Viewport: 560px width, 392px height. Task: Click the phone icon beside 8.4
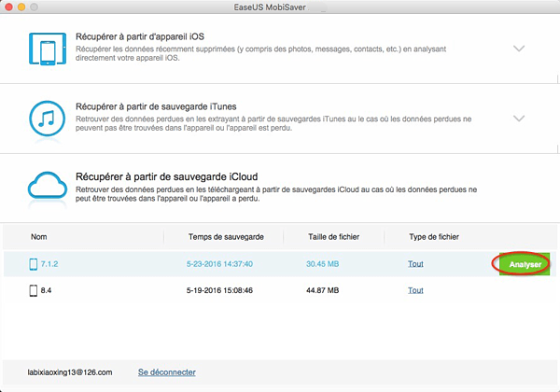click(34, 290)
